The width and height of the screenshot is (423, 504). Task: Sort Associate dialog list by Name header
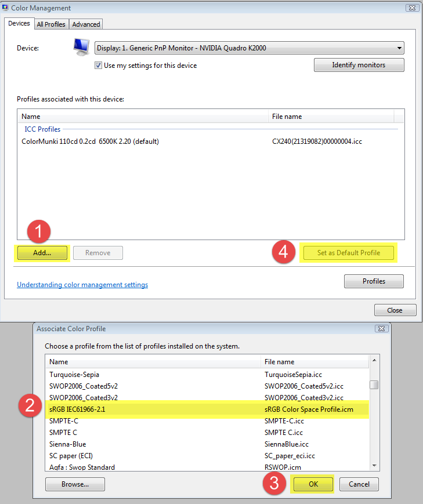[153, 361]
